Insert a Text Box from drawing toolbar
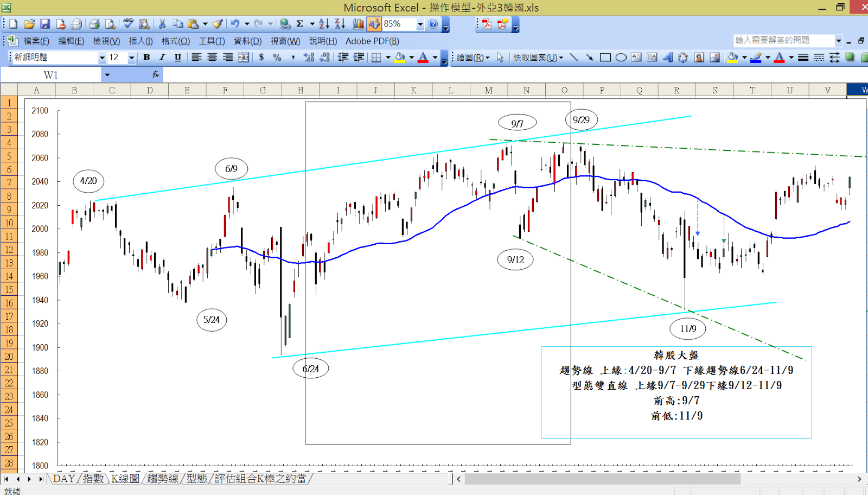Screen dimensions: 868x495 coord(637,58)
